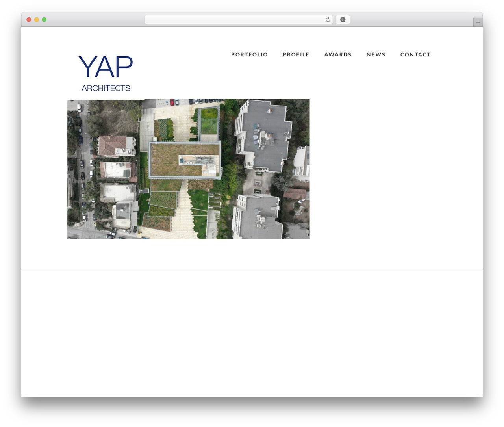Click the YAP Architects logo
504x427 pixels.
coord(106,73)
